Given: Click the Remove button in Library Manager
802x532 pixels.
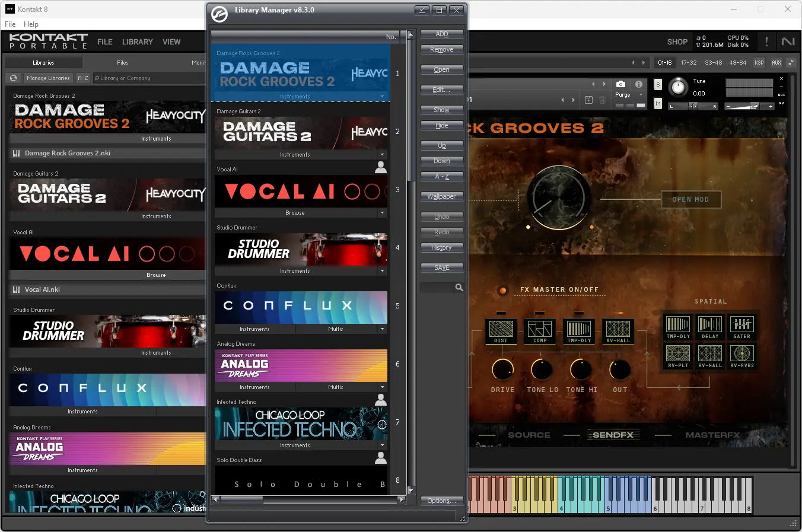Looking at the screenshot, I should (x=442, y=50).
